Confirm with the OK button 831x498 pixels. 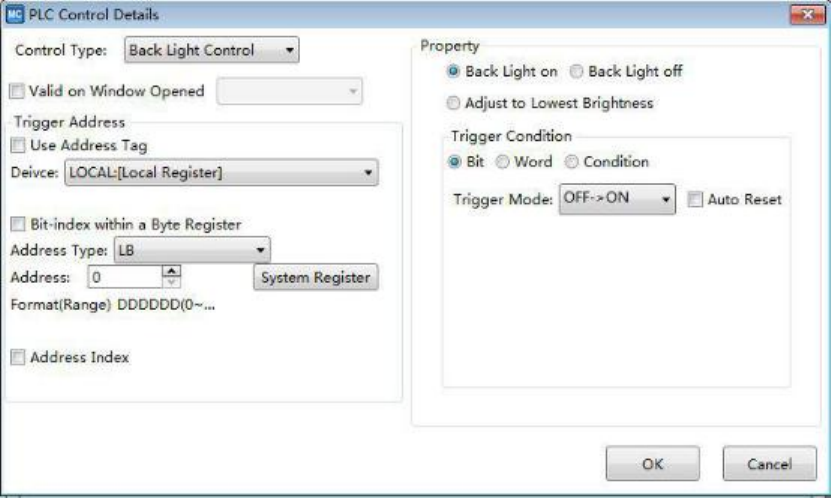pyautogui.click(x=652, y=464)
